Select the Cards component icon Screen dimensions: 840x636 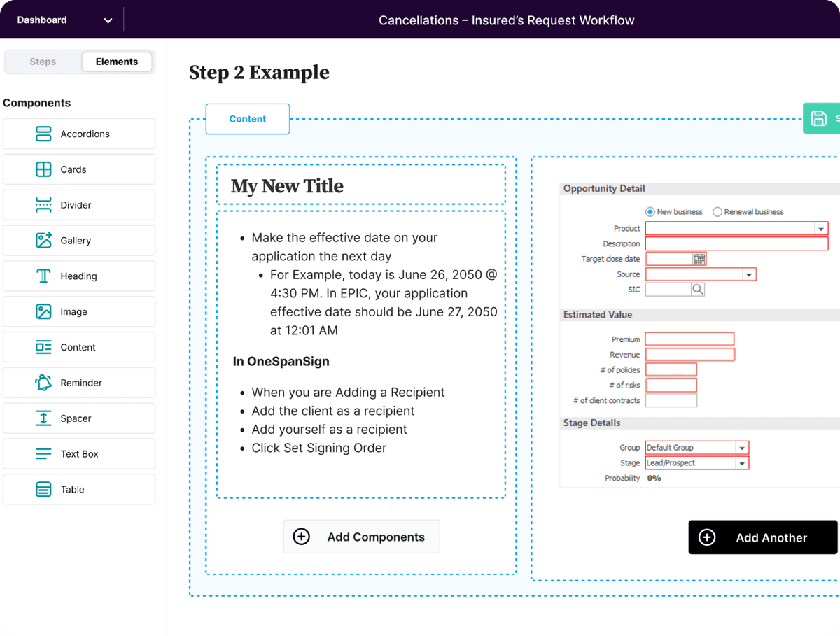[x=42, y=169]
